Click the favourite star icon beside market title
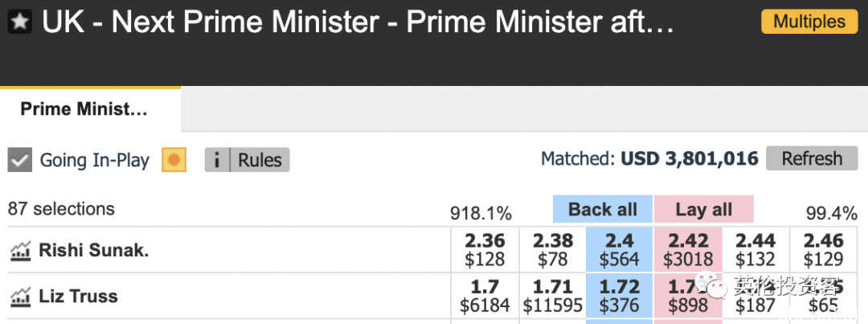The image size is (868, 324). [20, 23]
